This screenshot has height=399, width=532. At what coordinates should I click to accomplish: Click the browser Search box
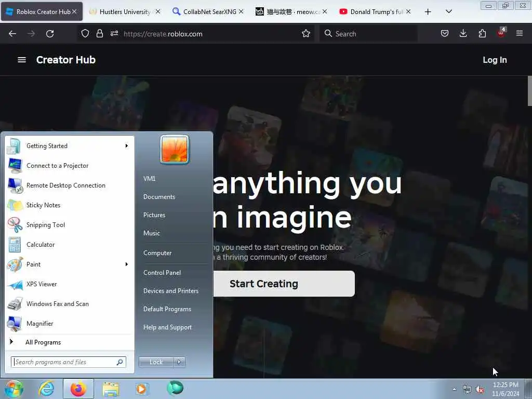[368, 34]
